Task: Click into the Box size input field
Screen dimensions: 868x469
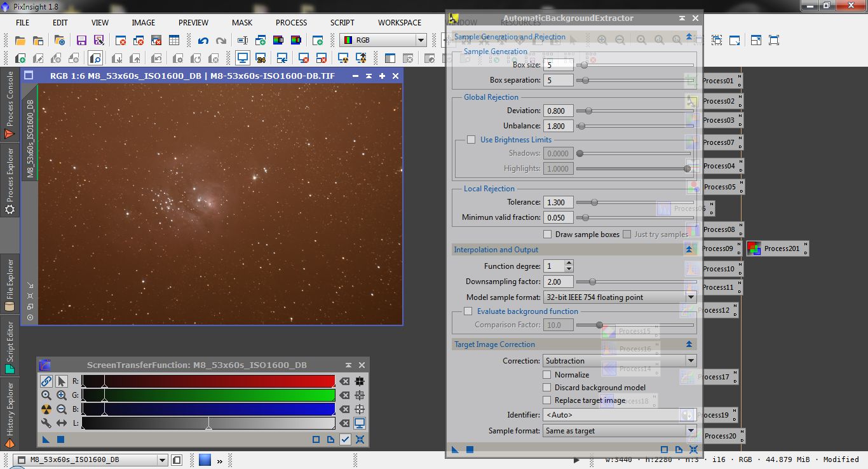Action: tap(558, 65)
